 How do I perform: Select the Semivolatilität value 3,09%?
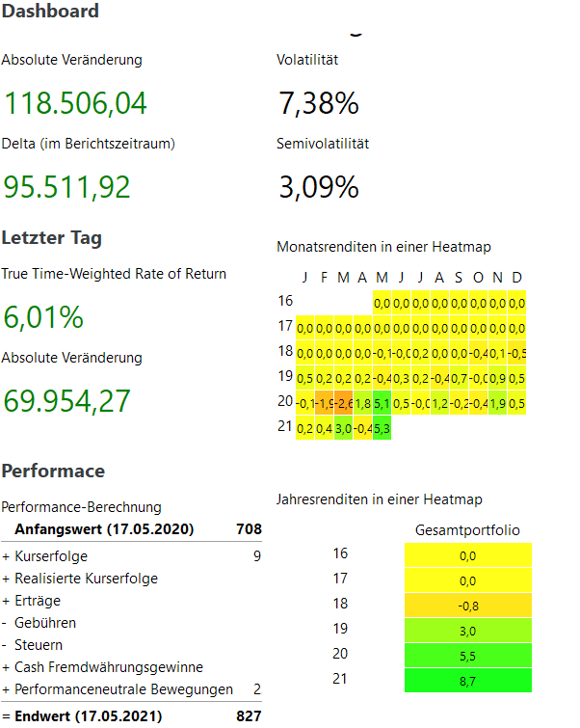pos(318,187)
